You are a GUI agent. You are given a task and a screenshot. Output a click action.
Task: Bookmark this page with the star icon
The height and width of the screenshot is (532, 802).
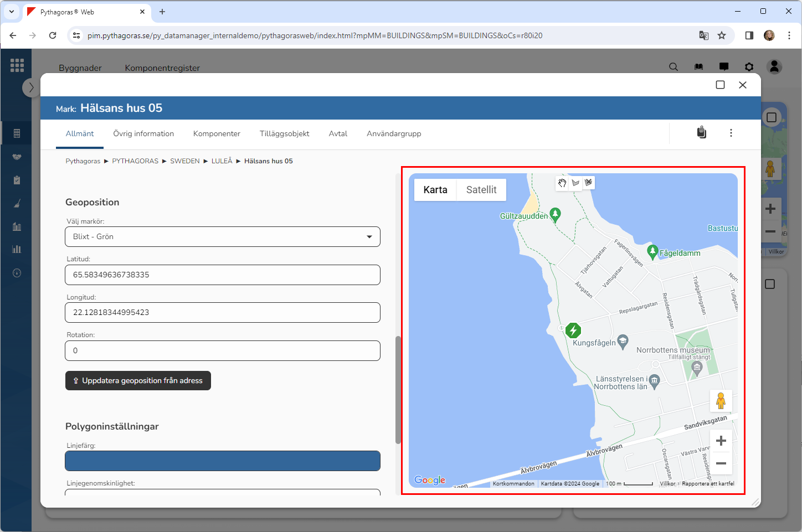[721, 35]
